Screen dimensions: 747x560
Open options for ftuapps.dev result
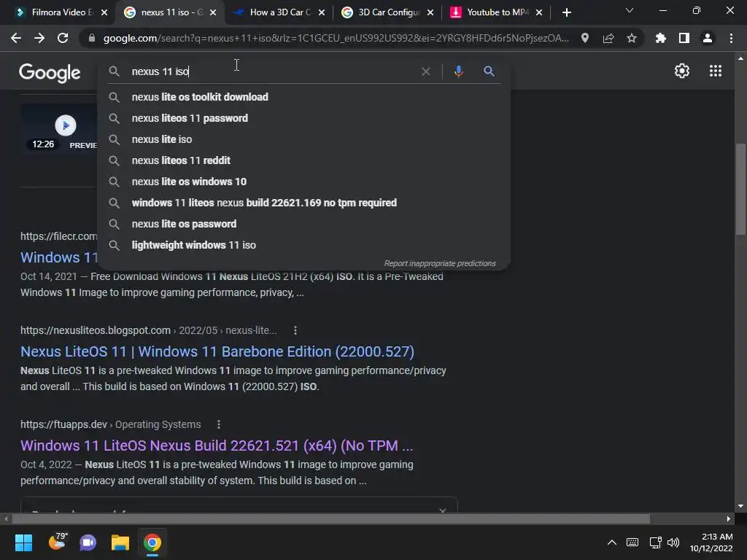(219, 424)
